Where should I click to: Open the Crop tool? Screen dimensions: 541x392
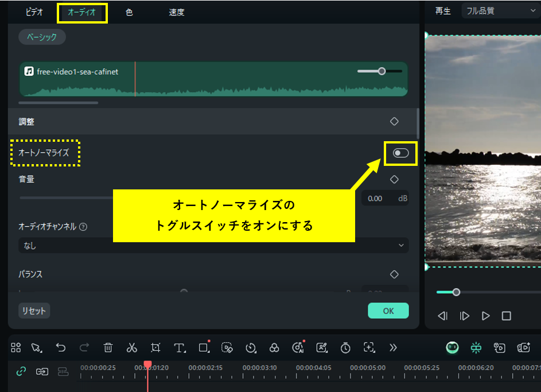pos(155,347)
